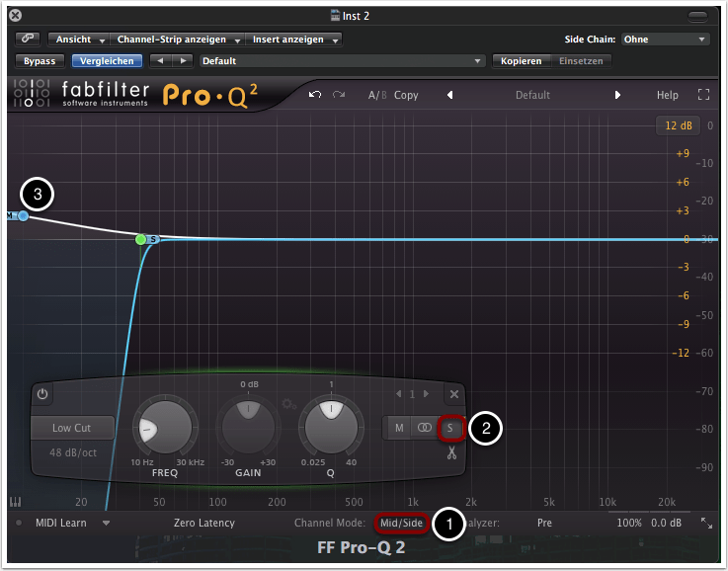
Task: Open the Side Chain dropdown set to Ohne
Action: click(x=665, y=40)
